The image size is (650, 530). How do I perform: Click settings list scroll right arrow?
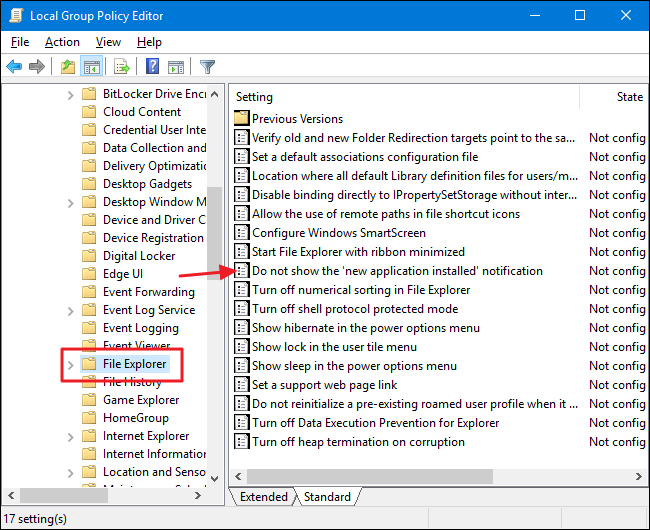pyautogui.click(x=638, y=477)
